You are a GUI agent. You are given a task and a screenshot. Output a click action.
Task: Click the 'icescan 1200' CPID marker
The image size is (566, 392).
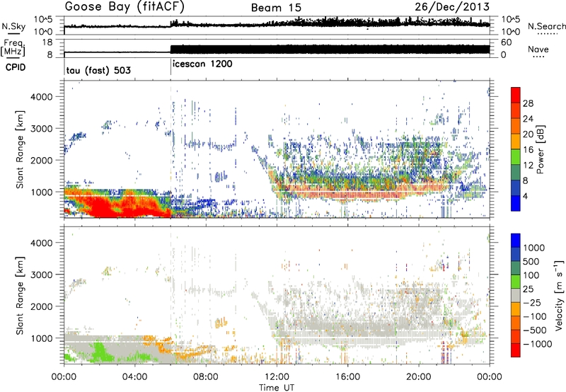tap(202, 64)
